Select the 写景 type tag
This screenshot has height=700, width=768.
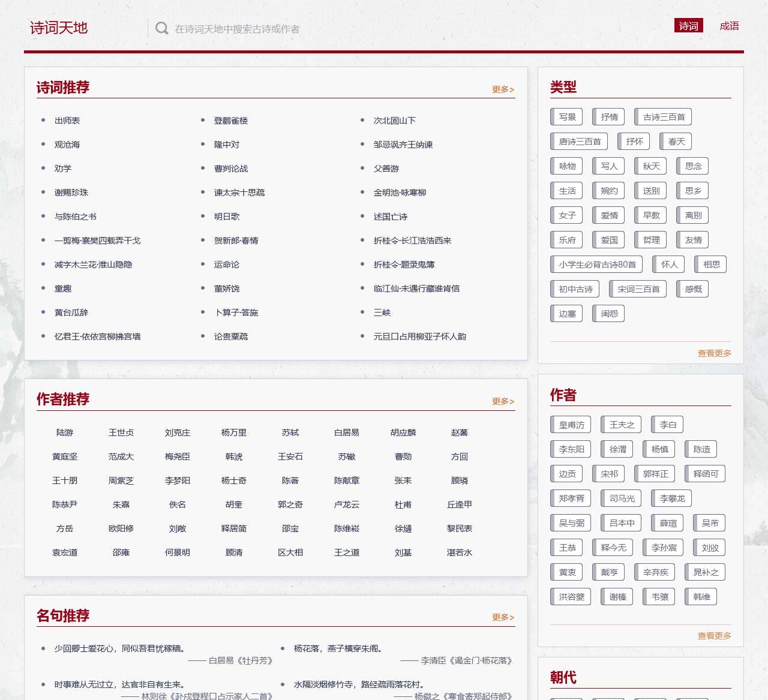point(567,117)
